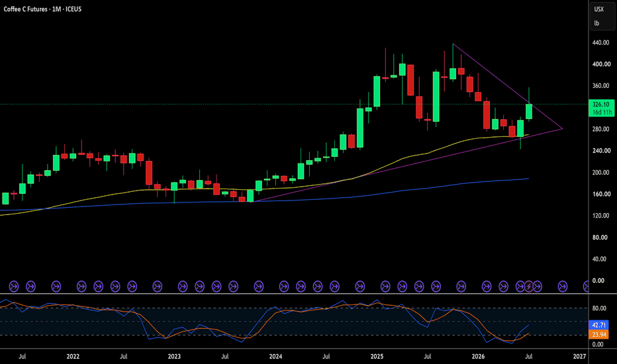Click the 2023 label on time axis
617x364 pixels.
174,357
